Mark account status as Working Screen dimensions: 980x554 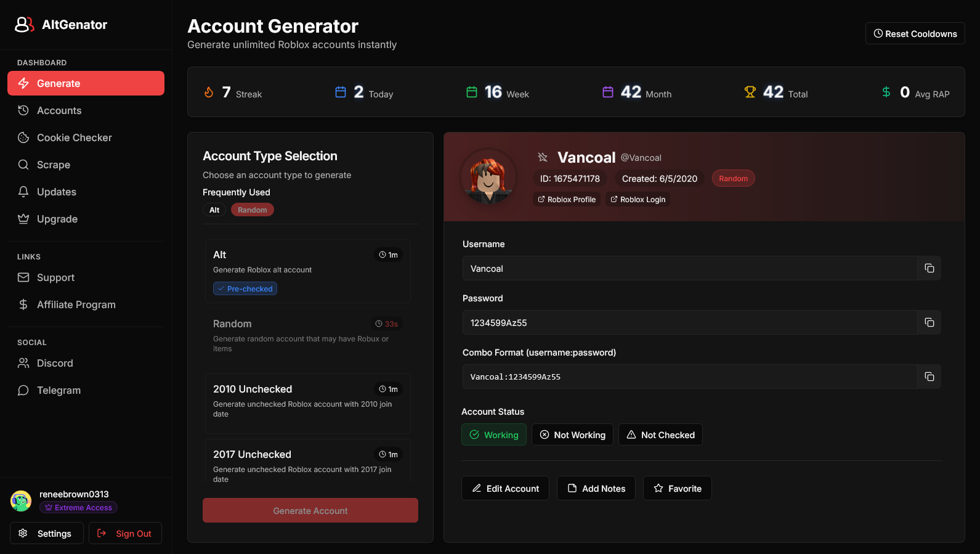(494, 434)
